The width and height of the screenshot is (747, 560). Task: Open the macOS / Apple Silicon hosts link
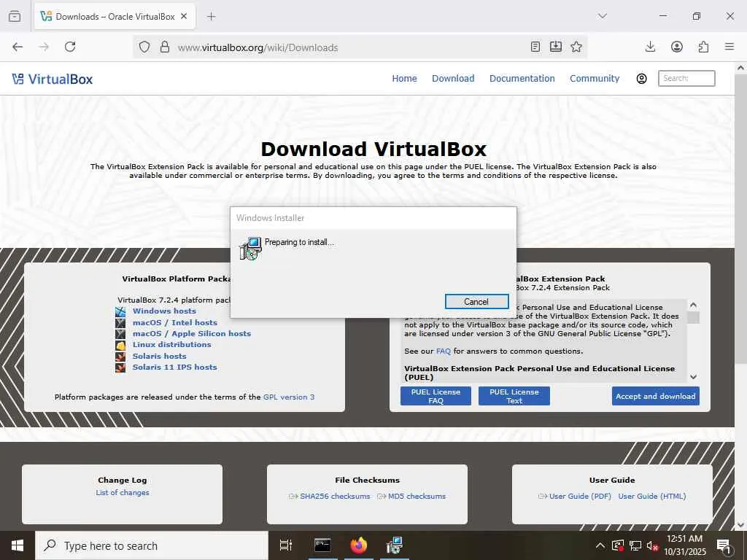[x=192, y=333]
